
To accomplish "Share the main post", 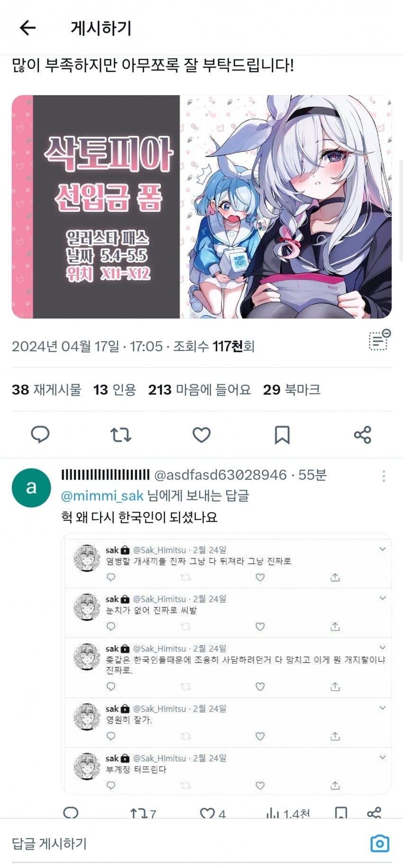I will pyautogui.click(x=363, y=434).
